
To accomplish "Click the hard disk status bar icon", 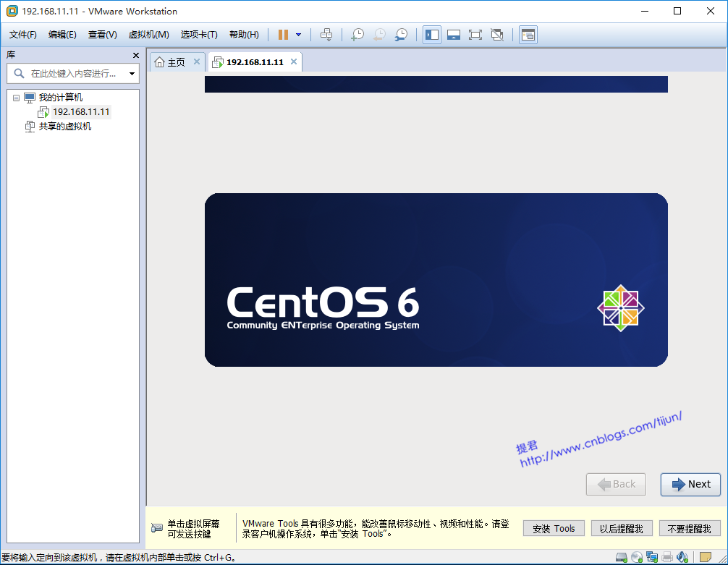I will click(x=621, y=557).
